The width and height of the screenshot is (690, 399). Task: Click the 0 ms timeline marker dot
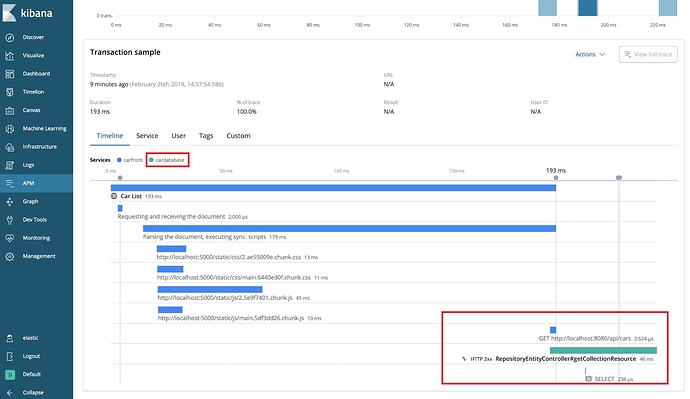[x=120, y=178]
